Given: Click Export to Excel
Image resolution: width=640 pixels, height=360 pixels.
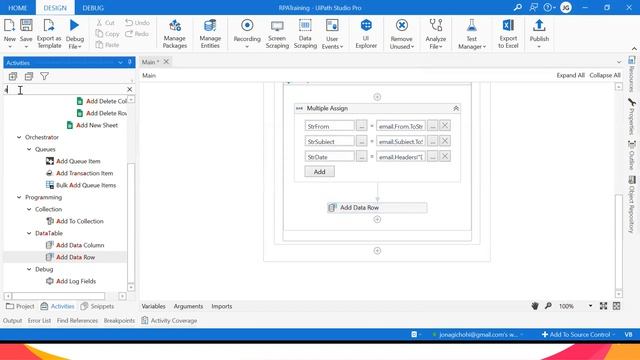Looking at the screenshot, I should (508, 34).
